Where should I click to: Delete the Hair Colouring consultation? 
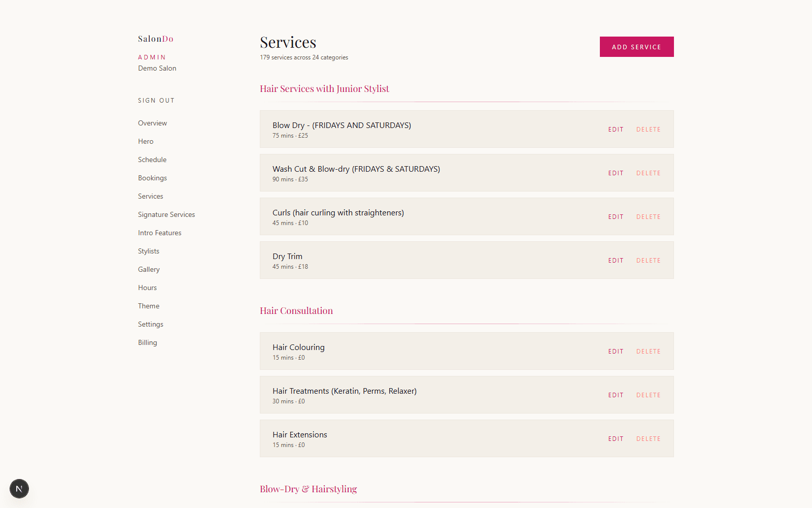649,352
